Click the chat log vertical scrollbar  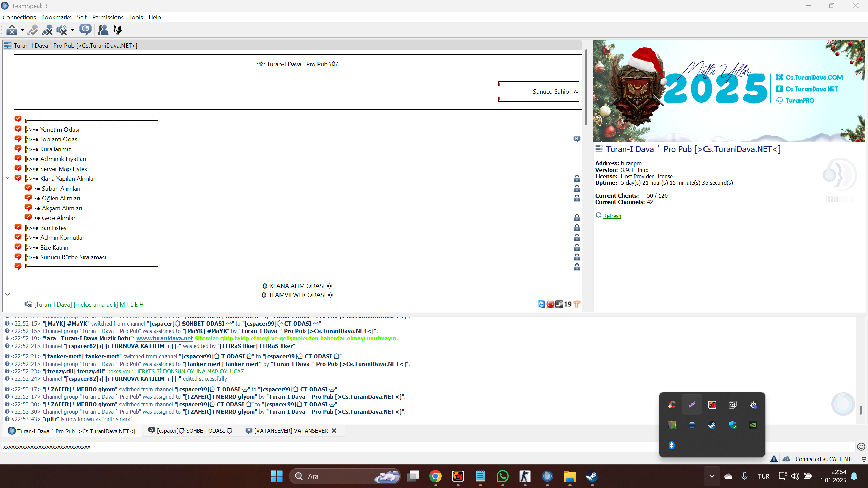(860, 410)
